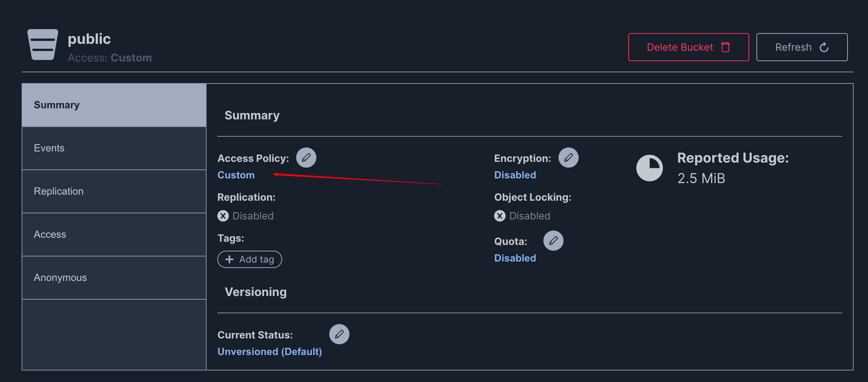Edit versioning Current Status pencil icon
Screen dimensions: 868x382
[339, 334]
